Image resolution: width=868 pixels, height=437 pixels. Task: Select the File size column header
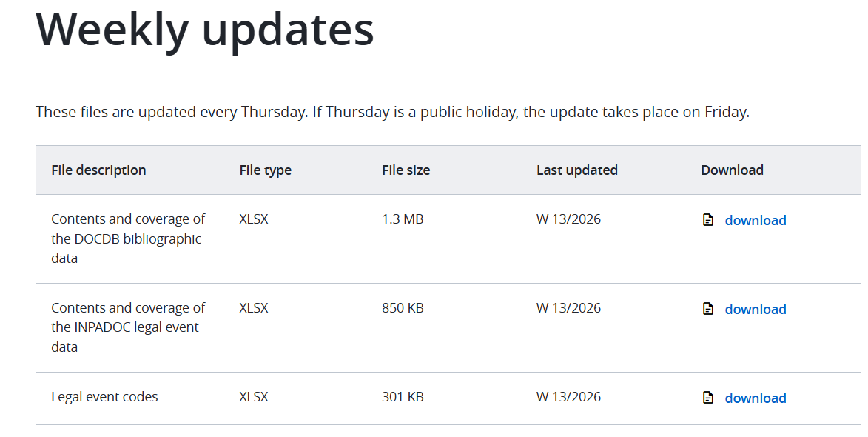(406, 170)
